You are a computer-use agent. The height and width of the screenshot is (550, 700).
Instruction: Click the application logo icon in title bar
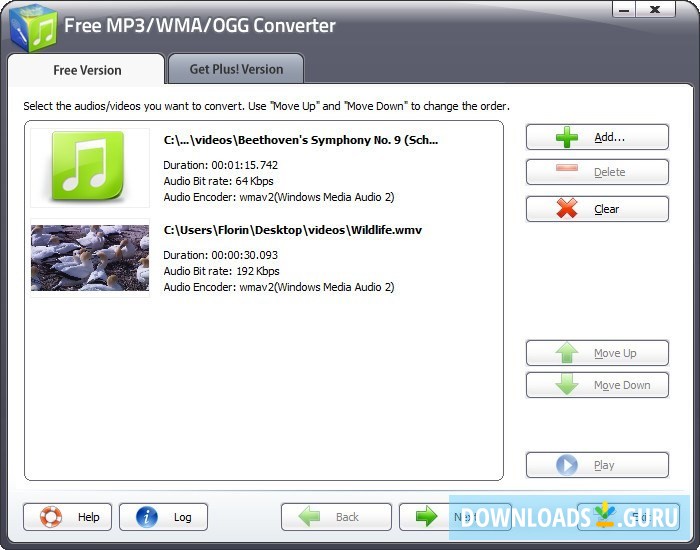point(33,28)
